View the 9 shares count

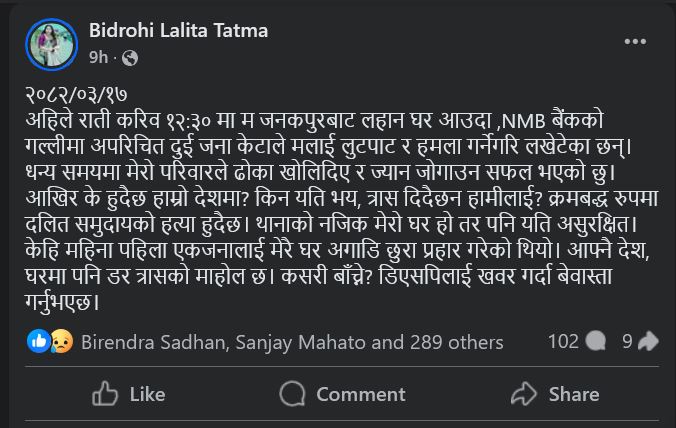click(x=627, y=342)
